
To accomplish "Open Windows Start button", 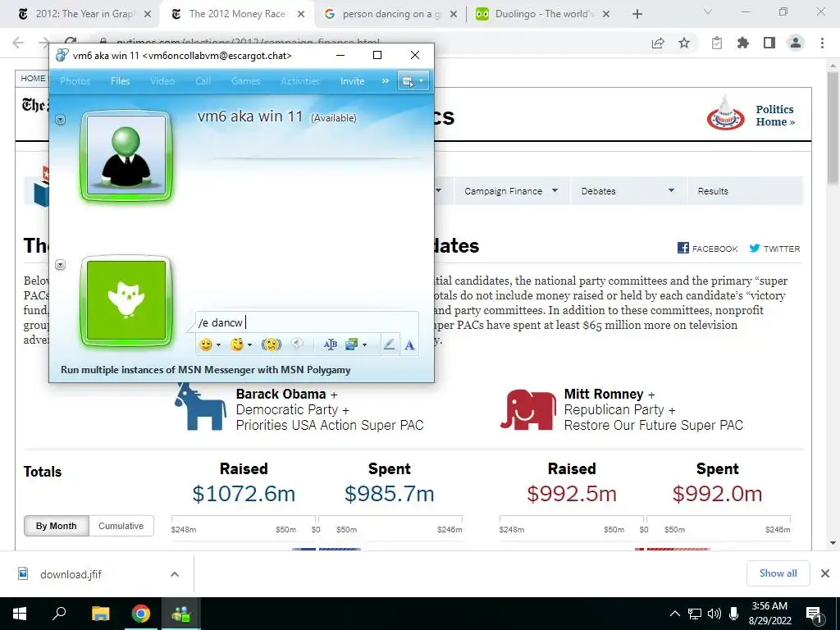I will [x=20, y=614].
